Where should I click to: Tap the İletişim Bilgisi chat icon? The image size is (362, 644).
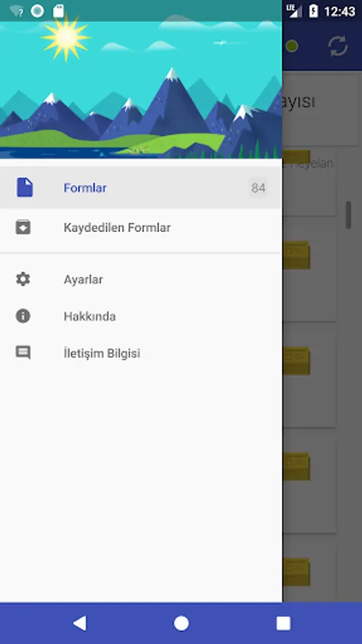point(23,353)
